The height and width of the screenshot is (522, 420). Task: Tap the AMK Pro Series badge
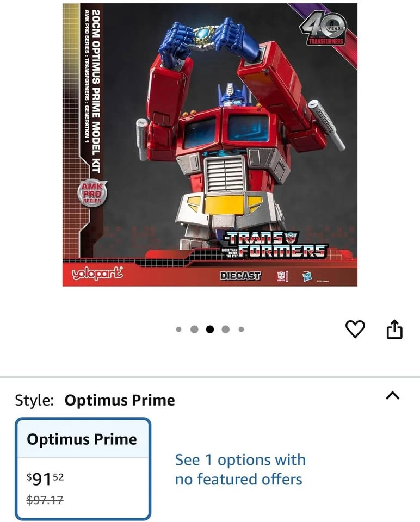click(x=92, y=194)
